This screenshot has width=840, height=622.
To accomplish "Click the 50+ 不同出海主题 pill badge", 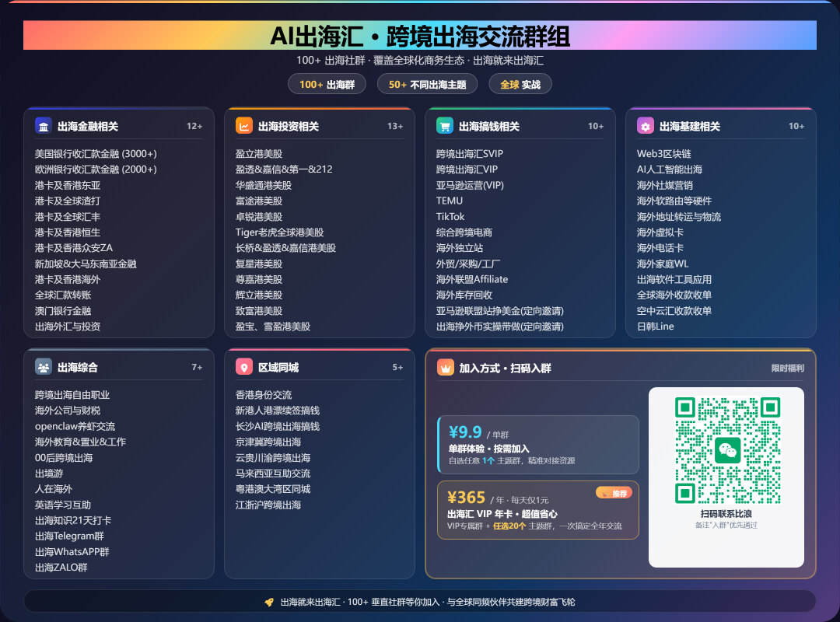I will 427,84.
